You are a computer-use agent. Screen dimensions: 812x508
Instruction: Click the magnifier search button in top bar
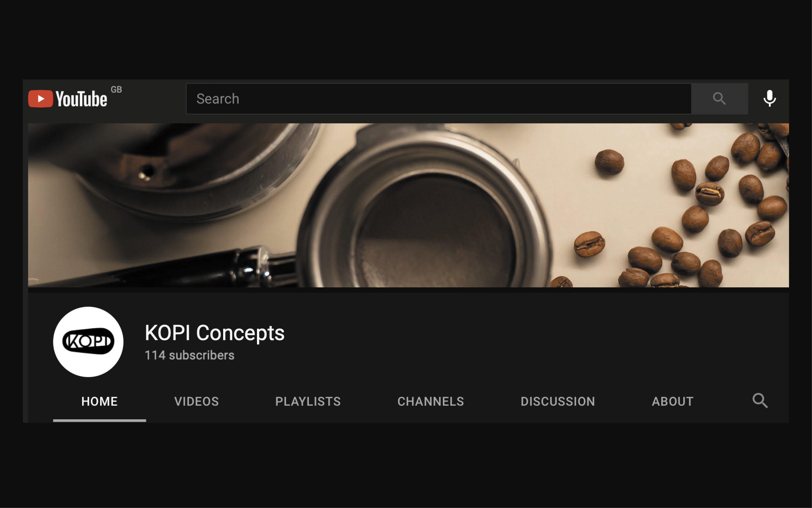(719, 99)
